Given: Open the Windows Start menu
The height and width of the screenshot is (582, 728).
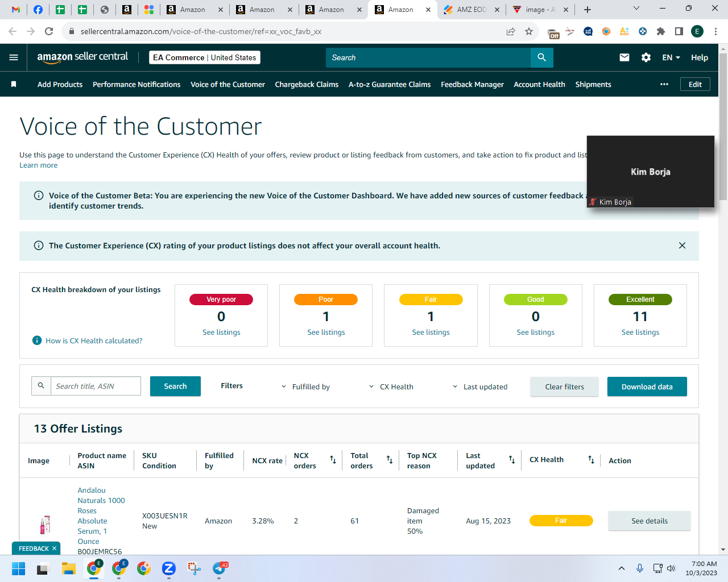Looking at the screenshot, I should click(x=18, y=568).
